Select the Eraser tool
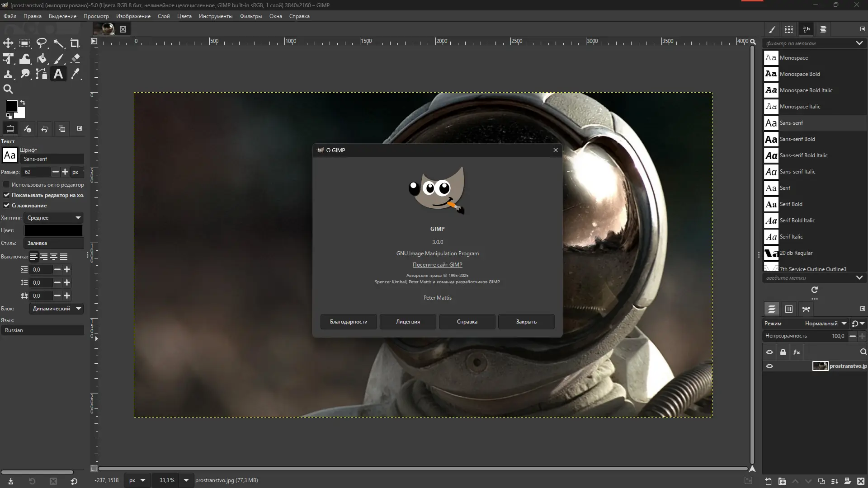The height and width of the screenshot is (488, 868). click(x=75, y=59)
